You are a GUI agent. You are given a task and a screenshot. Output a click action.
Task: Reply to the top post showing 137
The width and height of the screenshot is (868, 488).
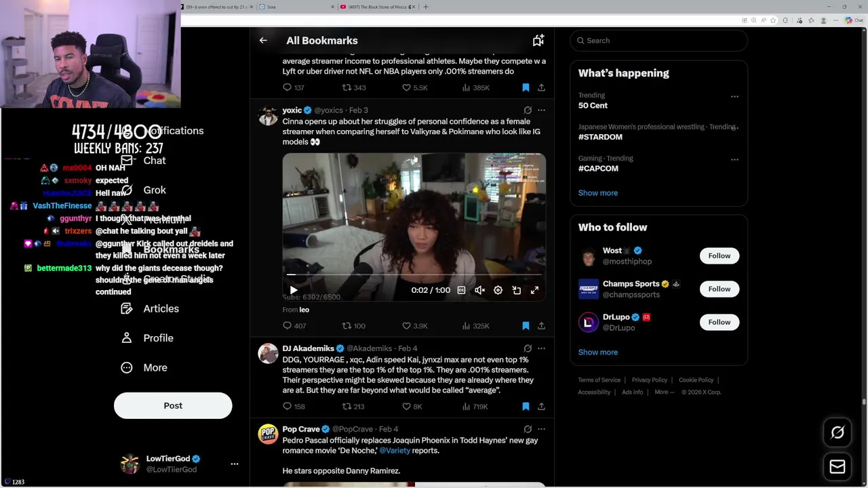click(294, 87)
